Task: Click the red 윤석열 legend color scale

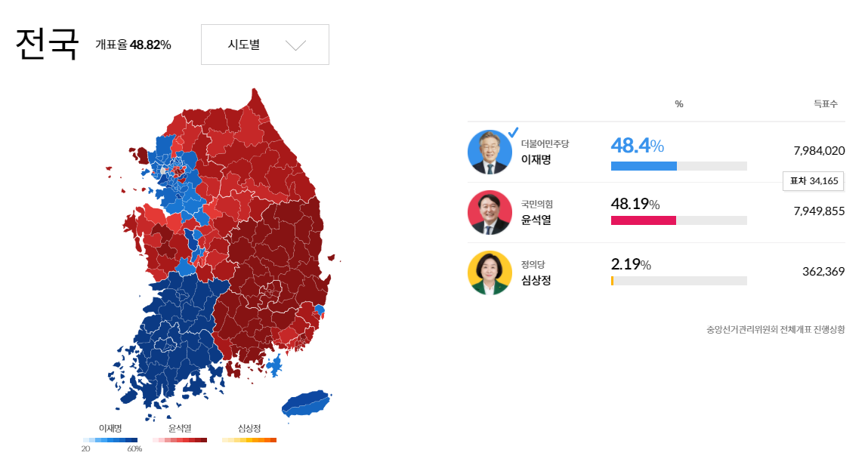Action: click(180, 440)
